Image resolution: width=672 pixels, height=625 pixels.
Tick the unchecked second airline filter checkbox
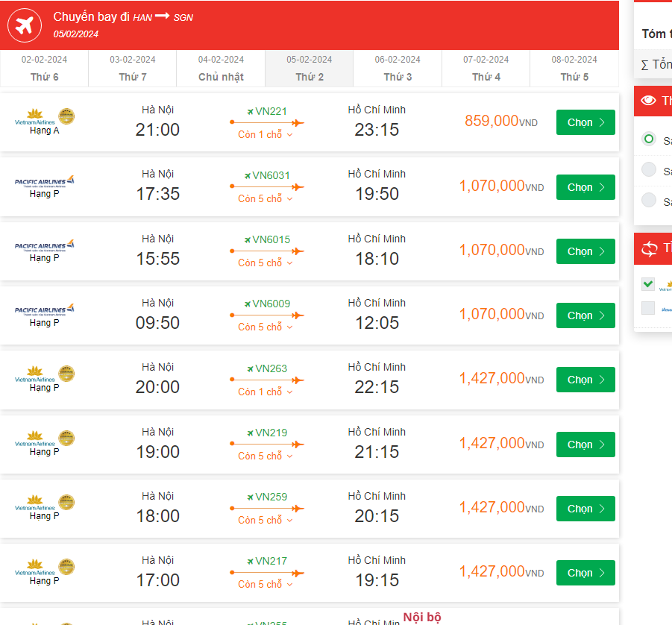click(x=648, y=307)
